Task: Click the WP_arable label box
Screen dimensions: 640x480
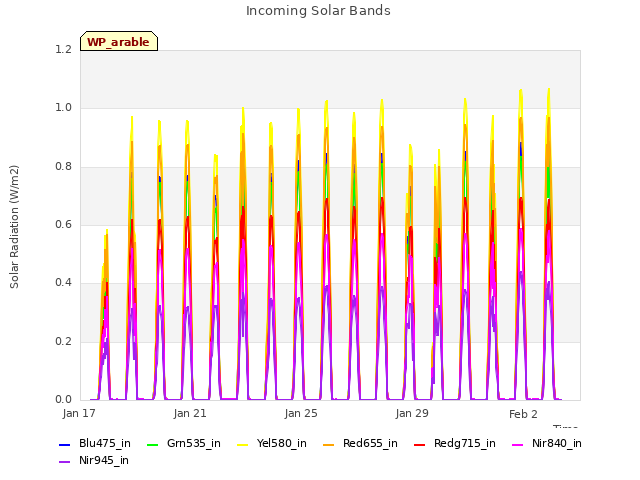Action: tap(119, 41)
